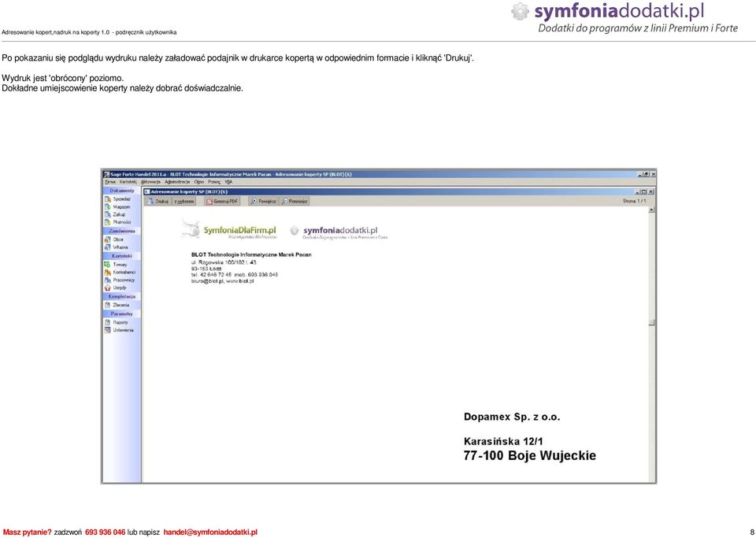The width and height of the screenshot is (756, 538).
Task: Click the Drukuj printer toolbar button
Action: click(157, 202)
